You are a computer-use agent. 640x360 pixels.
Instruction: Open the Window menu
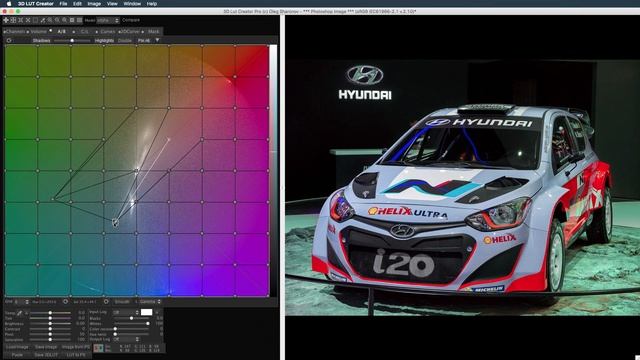132,4
